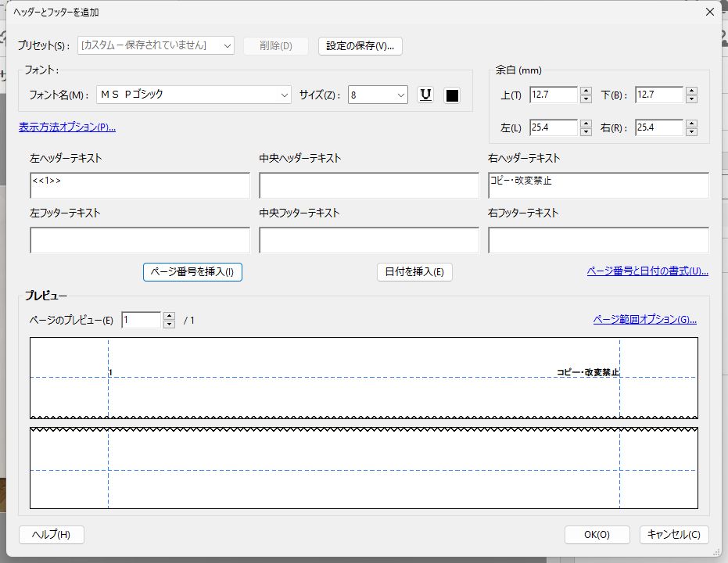Dismiss the dialog with キャンセル

[x=673, y=535]
